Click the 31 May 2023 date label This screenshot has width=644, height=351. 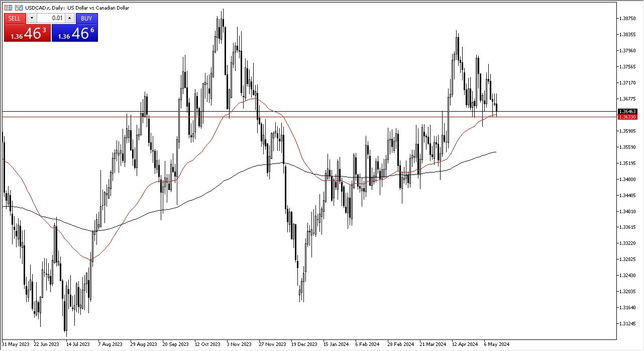click(15, 344)
